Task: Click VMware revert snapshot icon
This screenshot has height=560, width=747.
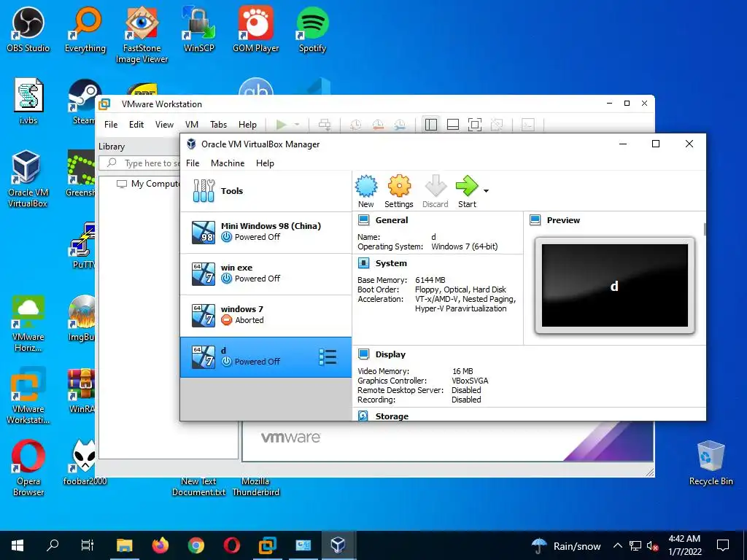Action: [x=378, y=125]
